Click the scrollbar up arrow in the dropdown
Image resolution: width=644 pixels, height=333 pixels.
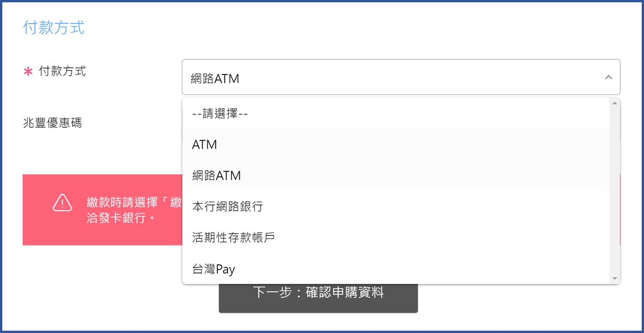(615, 102)
